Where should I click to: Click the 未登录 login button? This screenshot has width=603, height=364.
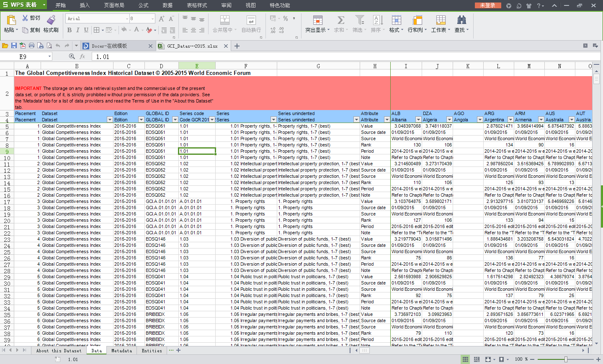pos(488,5)
